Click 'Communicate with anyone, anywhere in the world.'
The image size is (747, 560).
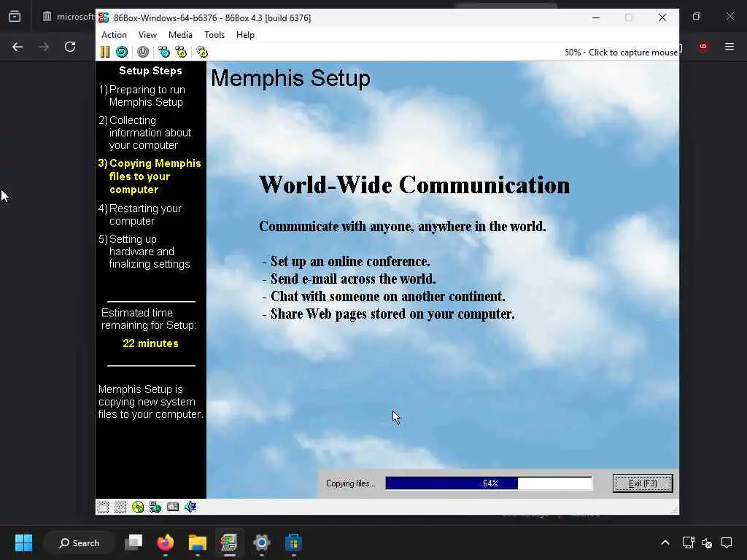coord(403,226)
